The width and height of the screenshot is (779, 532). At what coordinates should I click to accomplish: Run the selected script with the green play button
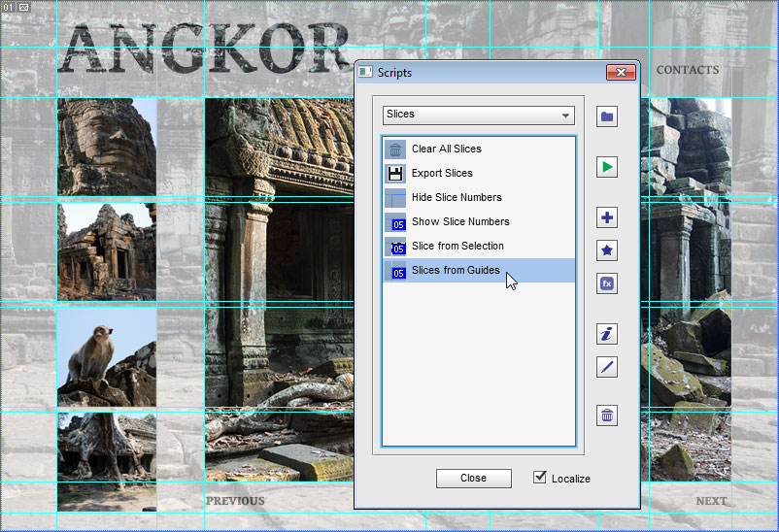point(607,167)
